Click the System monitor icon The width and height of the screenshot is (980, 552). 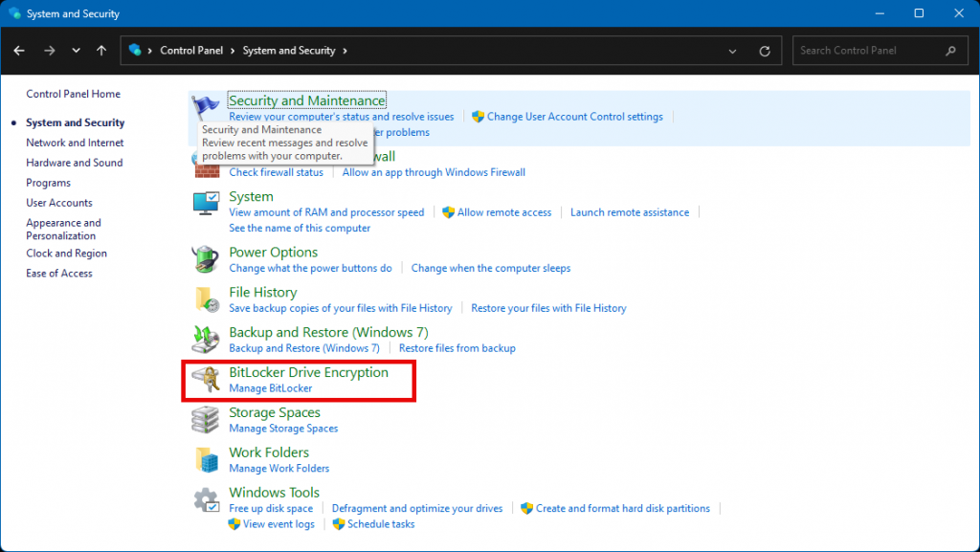click(x=207, y=204)
